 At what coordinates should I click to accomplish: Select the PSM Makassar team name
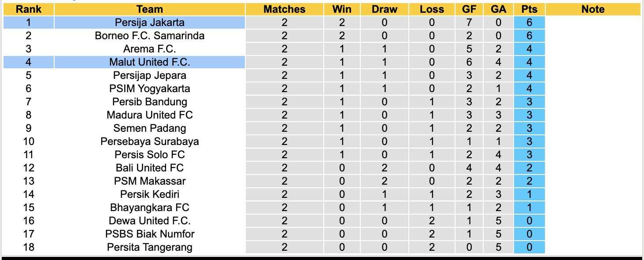tap(150, 181)
